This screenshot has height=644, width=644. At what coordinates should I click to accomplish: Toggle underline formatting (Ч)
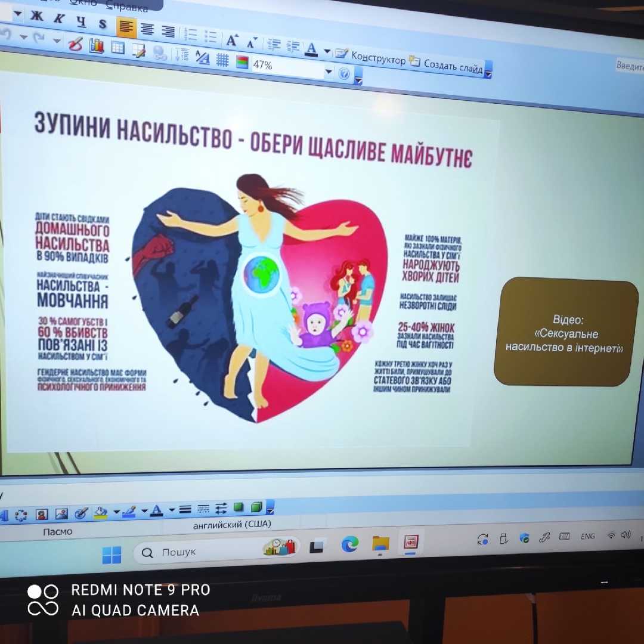tap(81, 21)
